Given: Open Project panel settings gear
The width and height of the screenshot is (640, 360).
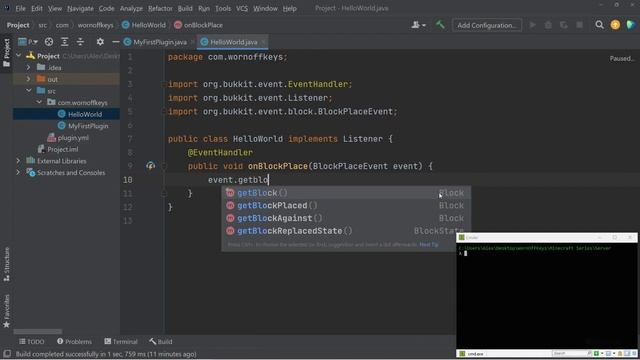Looking at the screenshot, I should 100,42.
